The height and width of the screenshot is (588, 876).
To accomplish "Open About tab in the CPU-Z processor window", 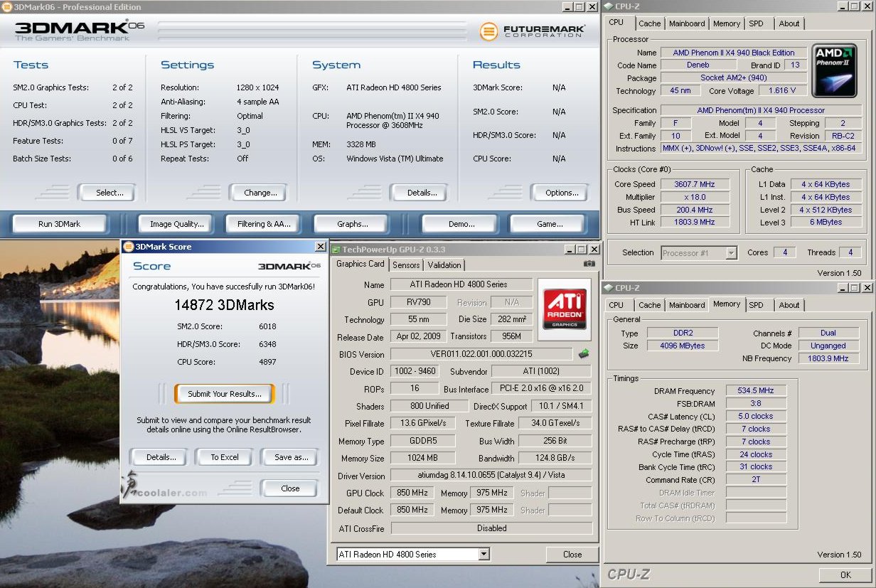I will pyautogui.click(x=789, y=23).
